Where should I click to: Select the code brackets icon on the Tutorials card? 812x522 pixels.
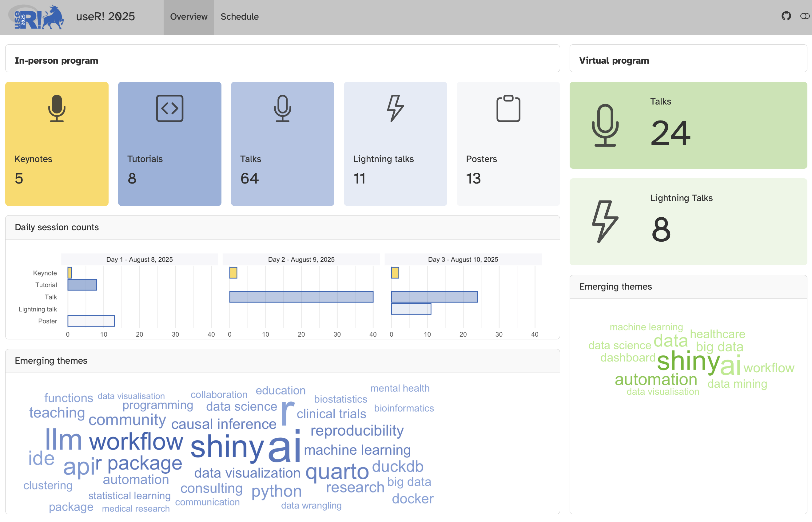[x=169, y=109]
